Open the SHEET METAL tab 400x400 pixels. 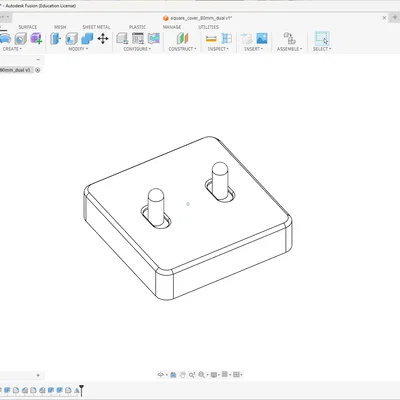pyautogui.click(x=96, y=27)
